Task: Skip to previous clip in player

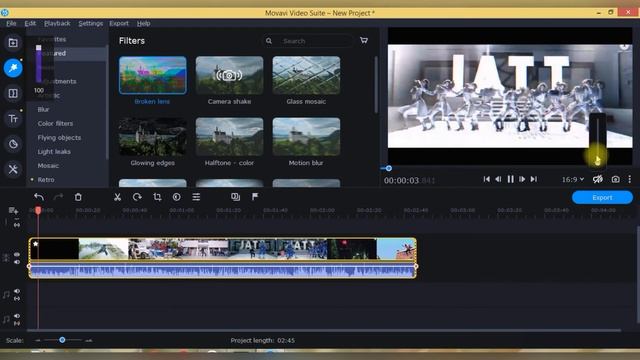Action: coord(487,179)
